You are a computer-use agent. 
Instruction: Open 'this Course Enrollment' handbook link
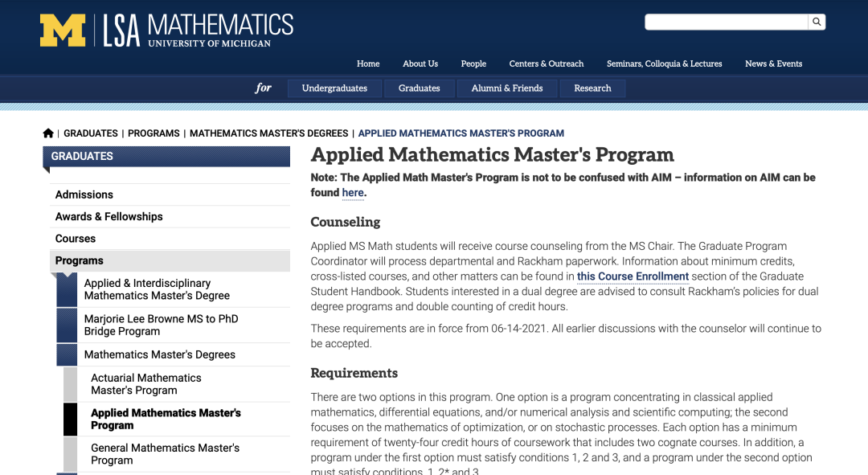[x=633, y=276]
